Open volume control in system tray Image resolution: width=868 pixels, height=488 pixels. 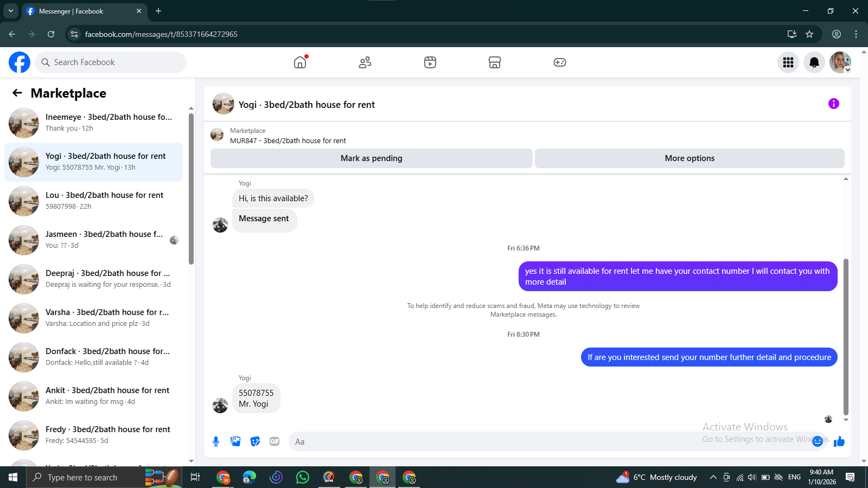click(x=752, y=477)
